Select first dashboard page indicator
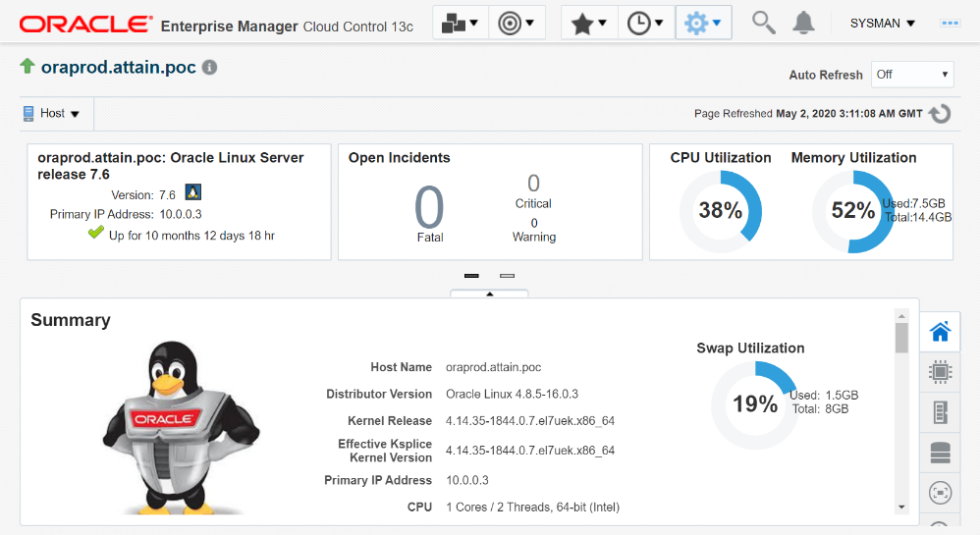980x535 pixels. (471, 277)
